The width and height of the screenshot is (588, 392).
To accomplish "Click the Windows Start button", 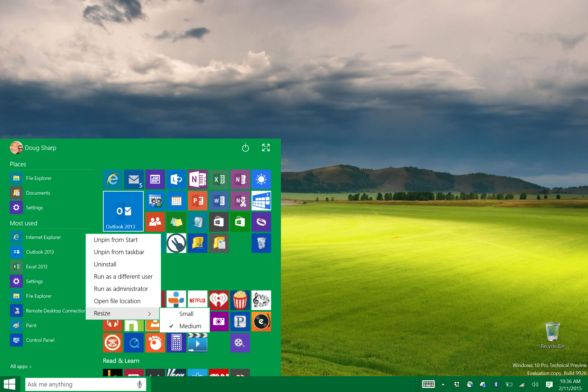I will click(x=10, y=384).
